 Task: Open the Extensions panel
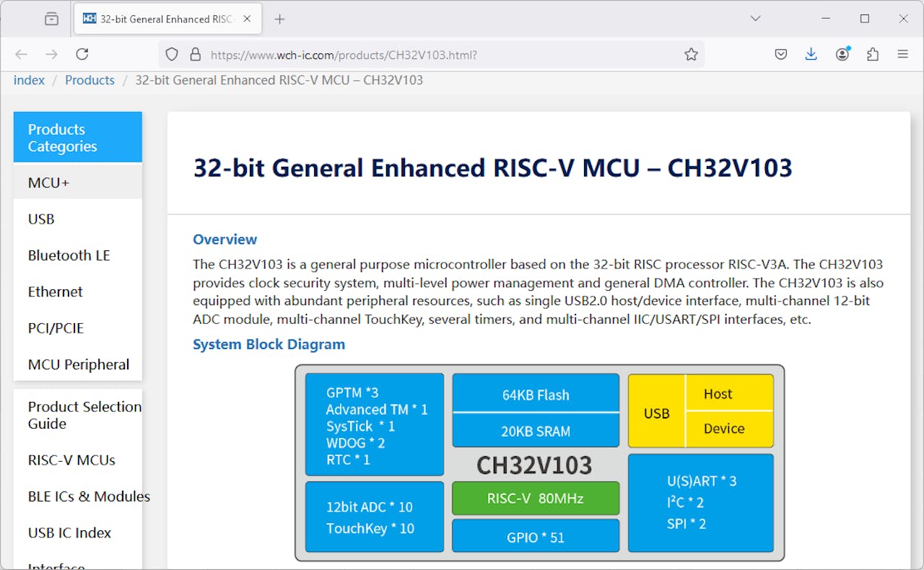click(x=873, y=54)
